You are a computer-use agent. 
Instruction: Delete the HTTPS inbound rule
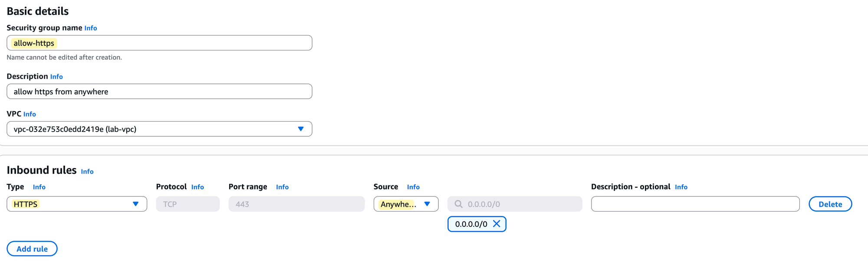[x=830, y=204]
